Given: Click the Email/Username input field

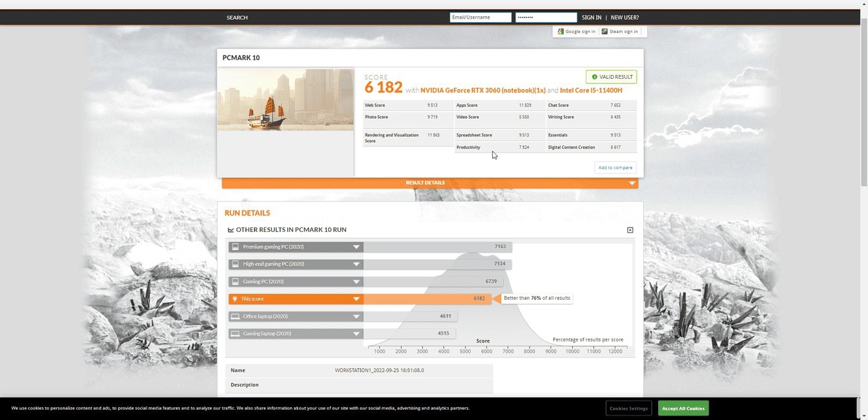Looking at the screenshot, I should (480, 17).
